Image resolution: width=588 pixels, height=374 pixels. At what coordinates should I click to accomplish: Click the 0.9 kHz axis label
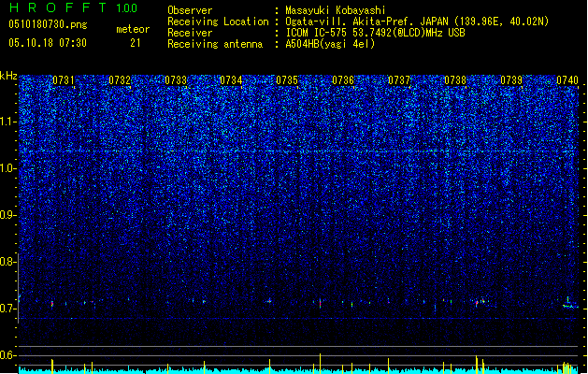[8, 215]
